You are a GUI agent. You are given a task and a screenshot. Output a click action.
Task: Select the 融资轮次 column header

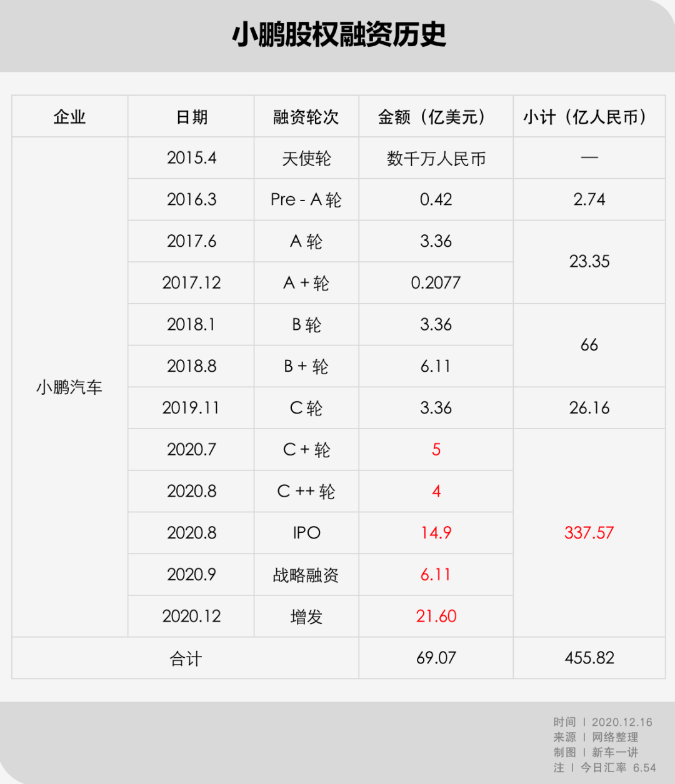tap(306, 117)
